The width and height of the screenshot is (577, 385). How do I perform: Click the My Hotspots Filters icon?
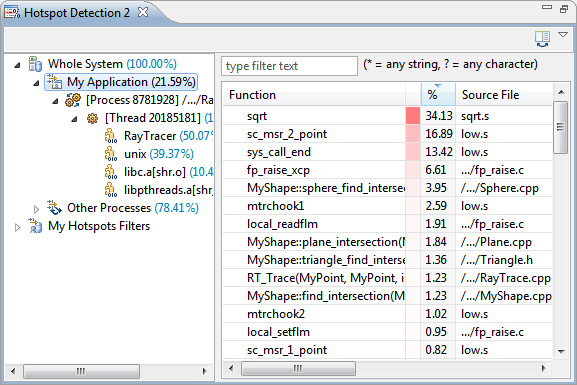pos(35,226)
